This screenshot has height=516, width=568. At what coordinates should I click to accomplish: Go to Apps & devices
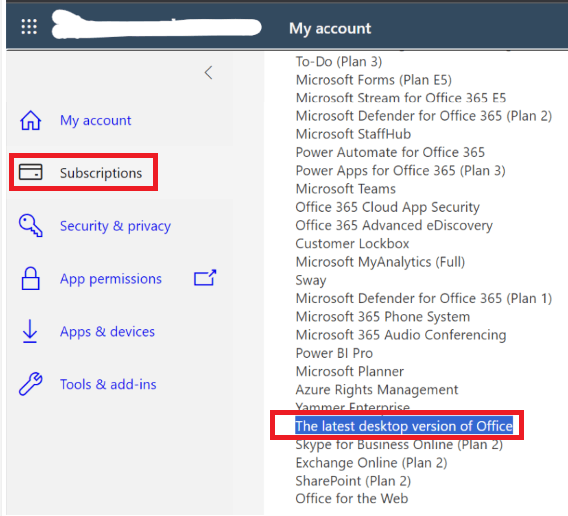(x=107, y=332)
